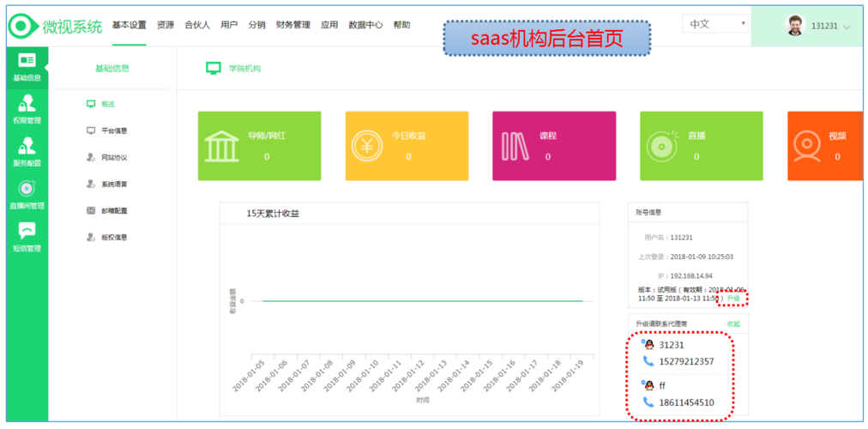
Task: Click the QQ contact 31231
Action: (x=672, y=345)
